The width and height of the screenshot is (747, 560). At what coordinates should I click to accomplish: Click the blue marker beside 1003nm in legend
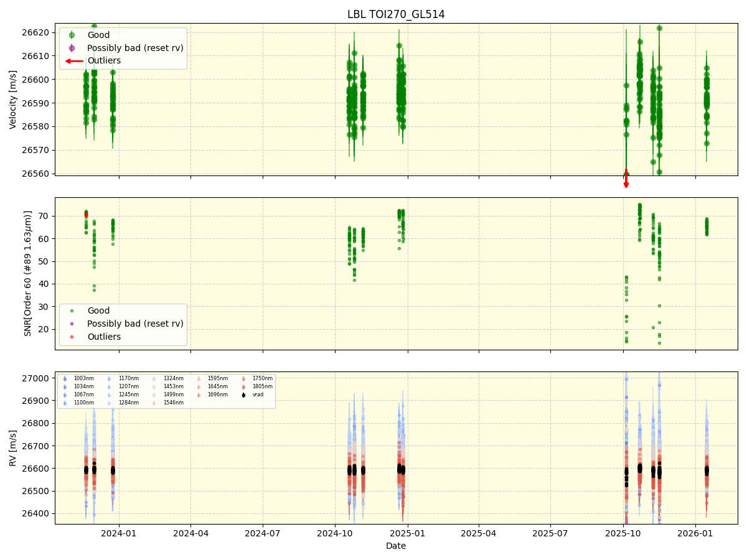coord(65,379)
